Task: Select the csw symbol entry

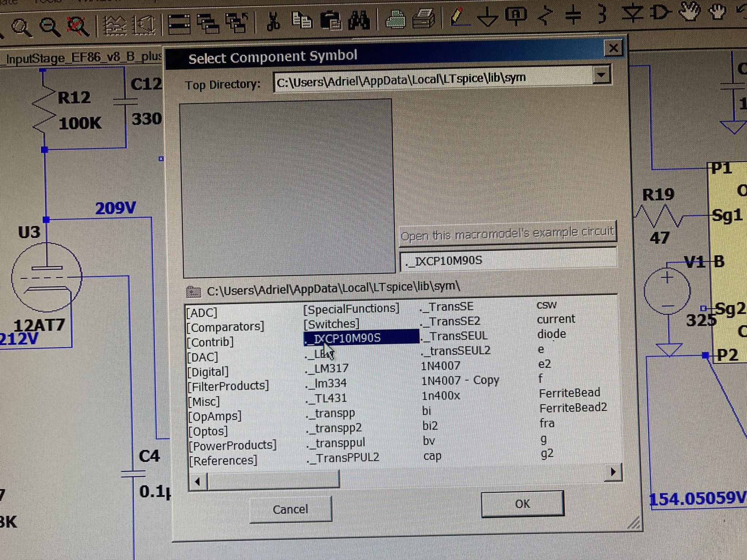Action: pyautogui.click(x=546, y=305)
